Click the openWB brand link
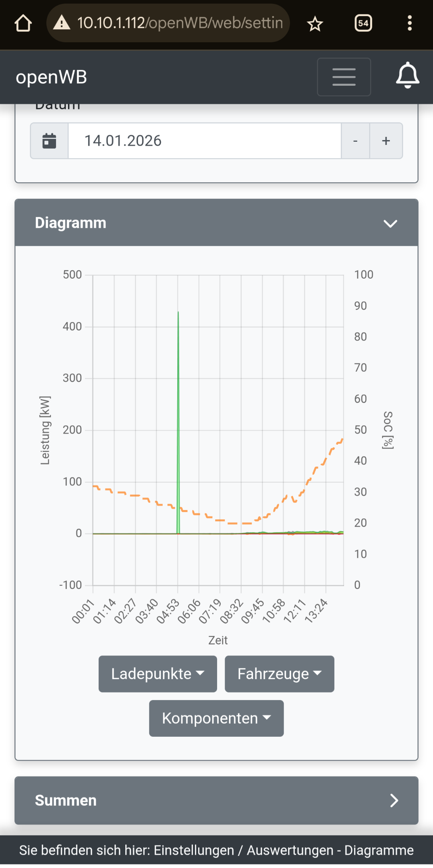Screen dimensions: 433x868 click(x=51, y=77)
